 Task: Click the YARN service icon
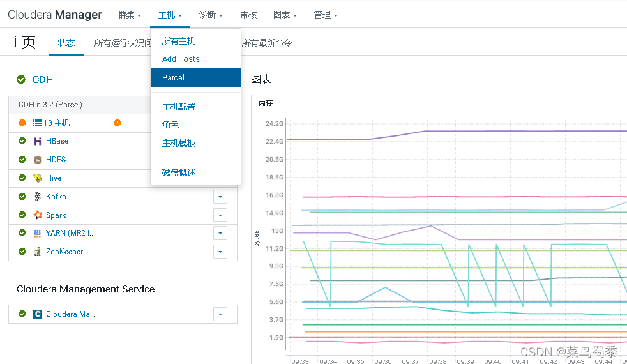(x=38, y=233)
